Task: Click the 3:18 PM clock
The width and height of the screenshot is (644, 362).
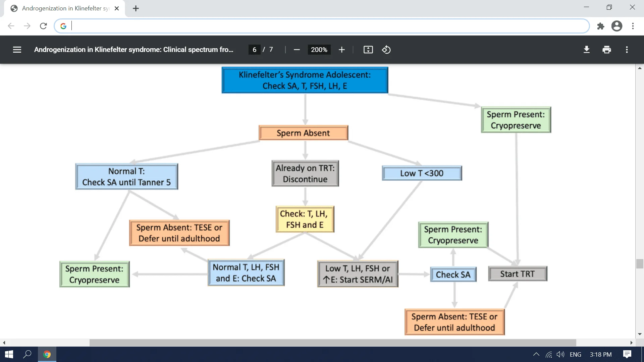Action: 601,354
